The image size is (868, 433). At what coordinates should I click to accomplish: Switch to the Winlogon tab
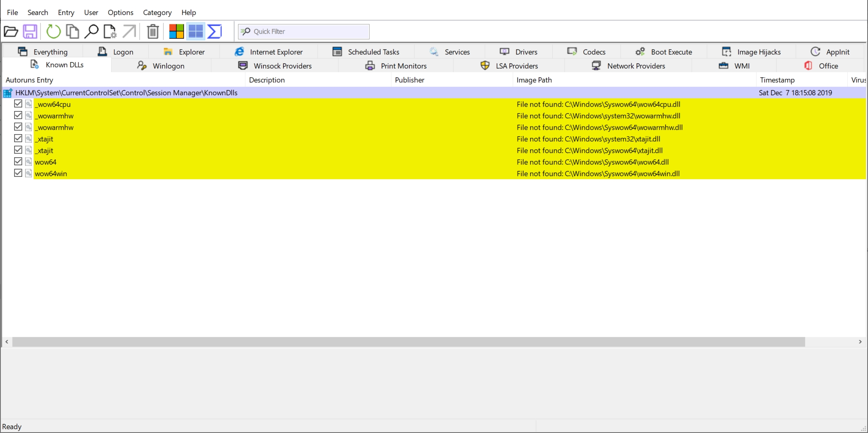161,65
